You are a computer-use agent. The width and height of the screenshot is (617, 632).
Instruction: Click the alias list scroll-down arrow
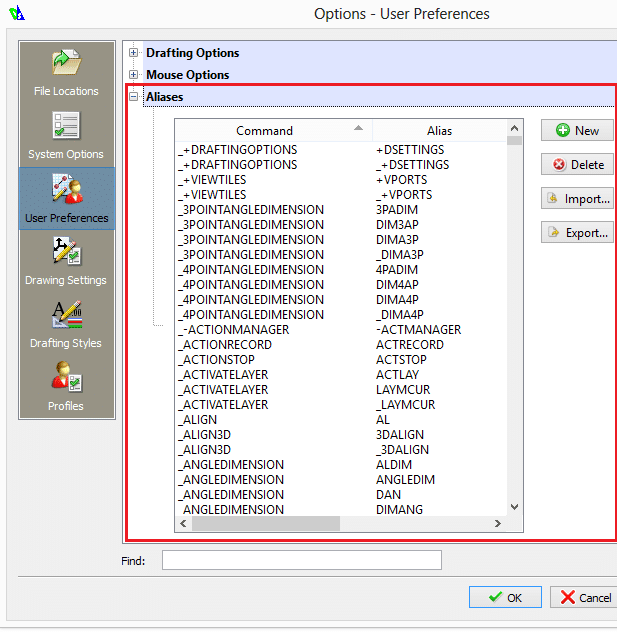click(x=514, y=507)
